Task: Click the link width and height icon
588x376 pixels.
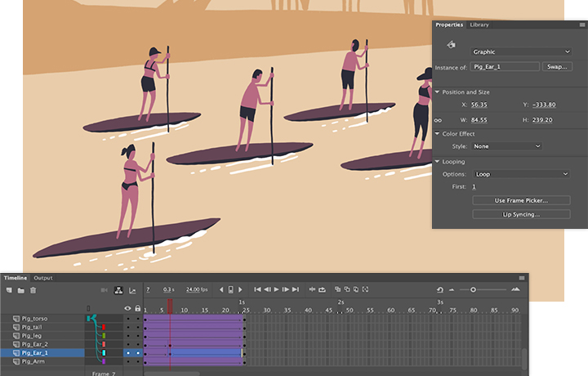Action: pos(439,119)
